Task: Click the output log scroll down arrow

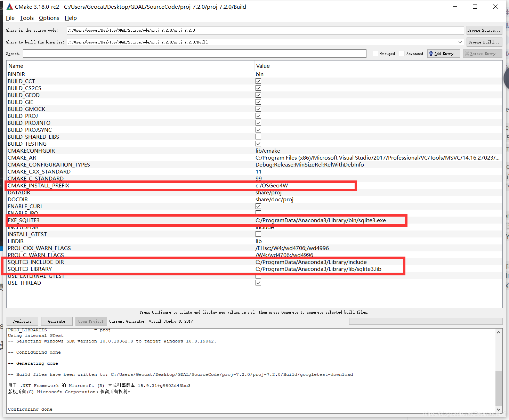Action: pyautogui.click(x=499, y=409)
